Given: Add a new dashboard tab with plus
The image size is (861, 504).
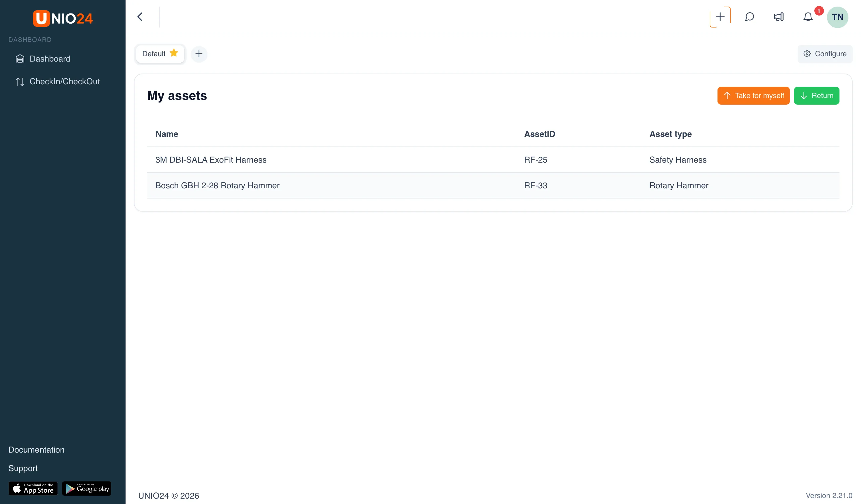Looking at the screenshot, I should point(199,54).
